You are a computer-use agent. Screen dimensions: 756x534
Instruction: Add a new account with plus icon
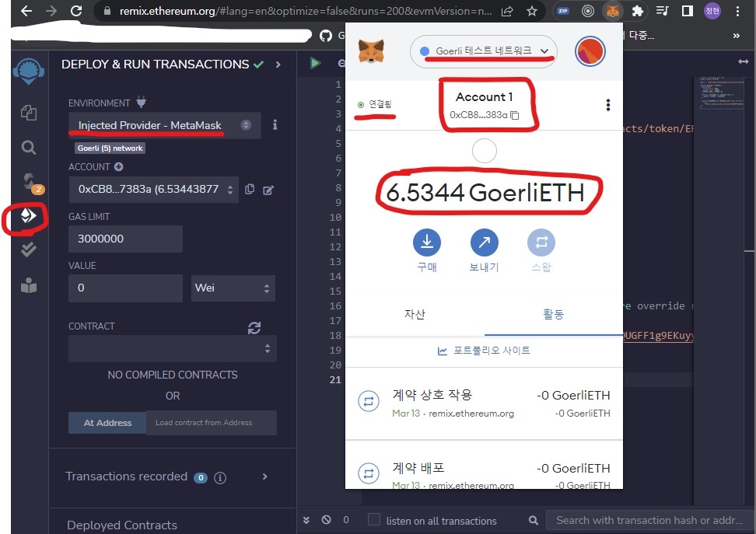[118, 167]
